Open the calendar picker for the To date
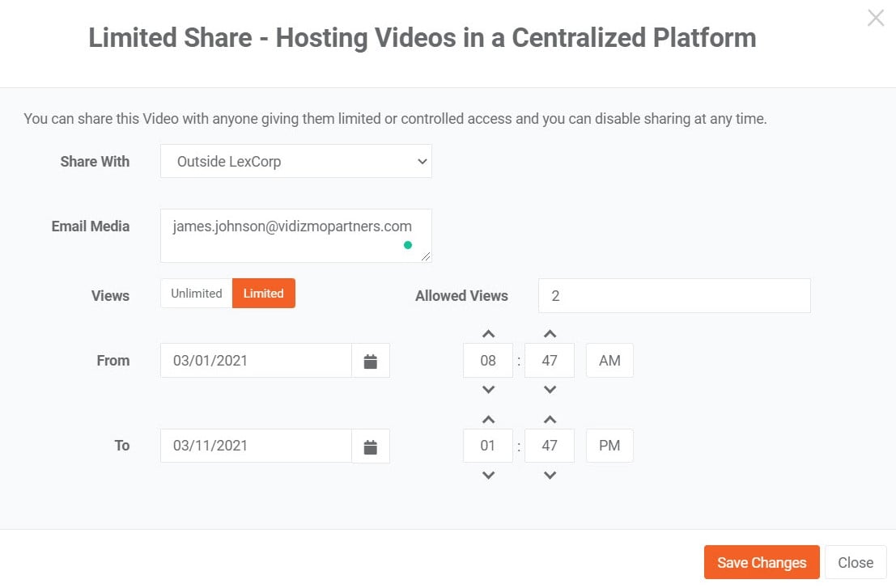This screenshot has height=588, width=896. click(371, 446)
